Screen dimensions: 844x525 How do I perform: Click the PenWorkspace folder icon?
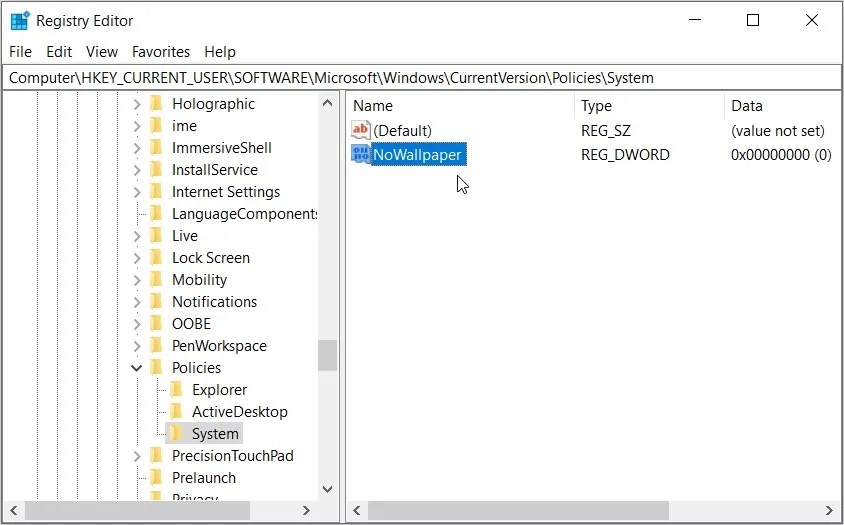[x=156, y=346]
